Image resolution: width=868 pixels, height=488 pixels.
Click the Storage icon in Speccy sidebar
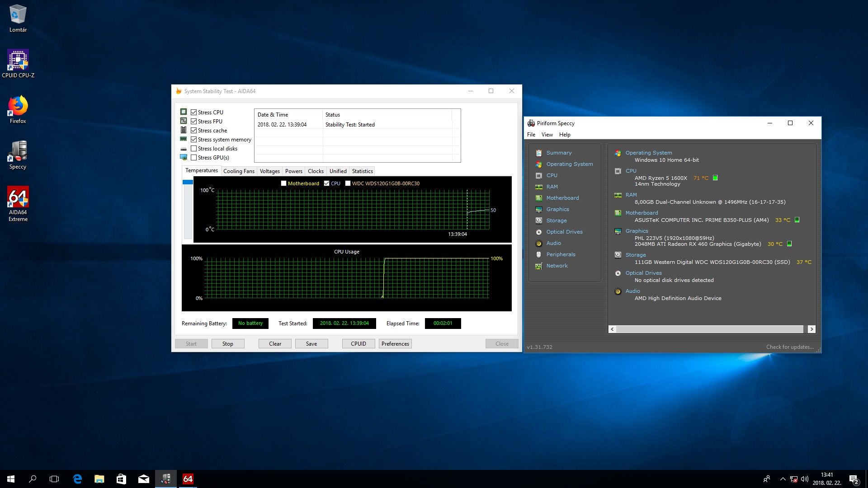pos(538,221)
